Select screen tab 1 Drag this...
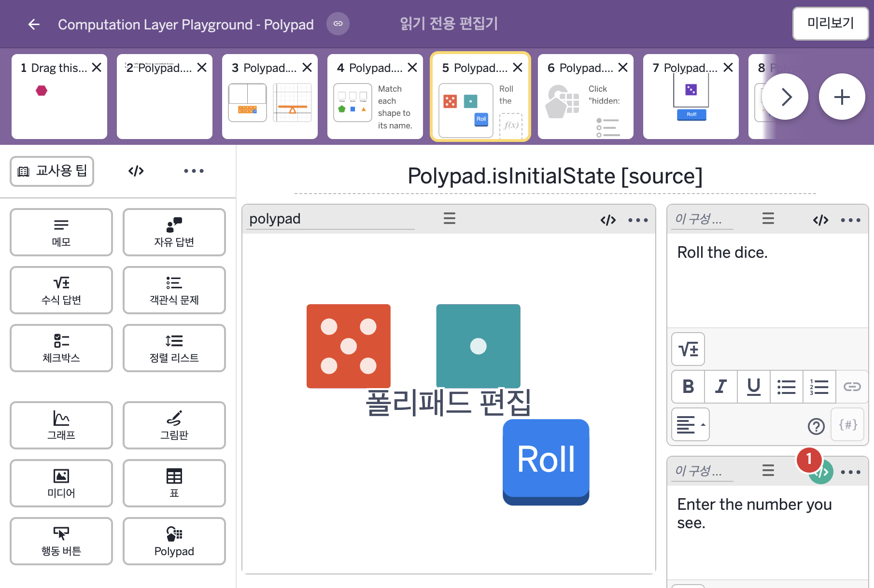Viewport: 874px width, 588px height. point(59,97)
